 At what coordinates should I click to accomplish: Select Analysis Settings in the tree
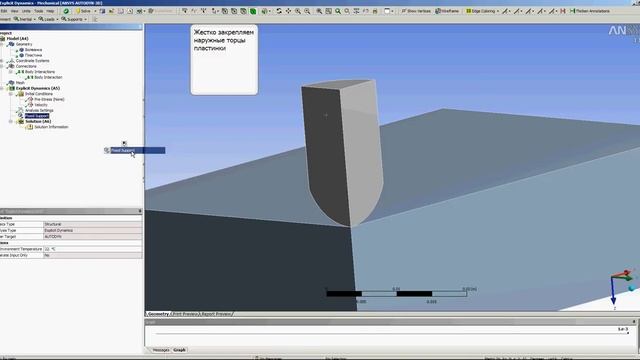pos(39,110)
